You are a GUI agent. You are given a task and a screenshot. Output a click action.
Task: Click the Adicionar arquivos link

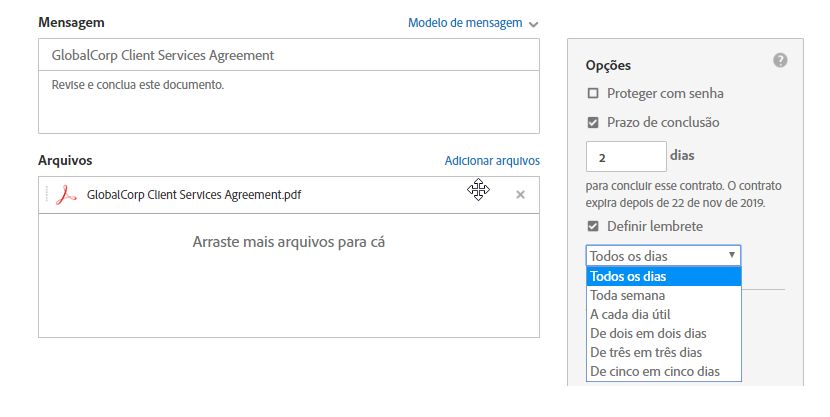click(x=492, y=161)
